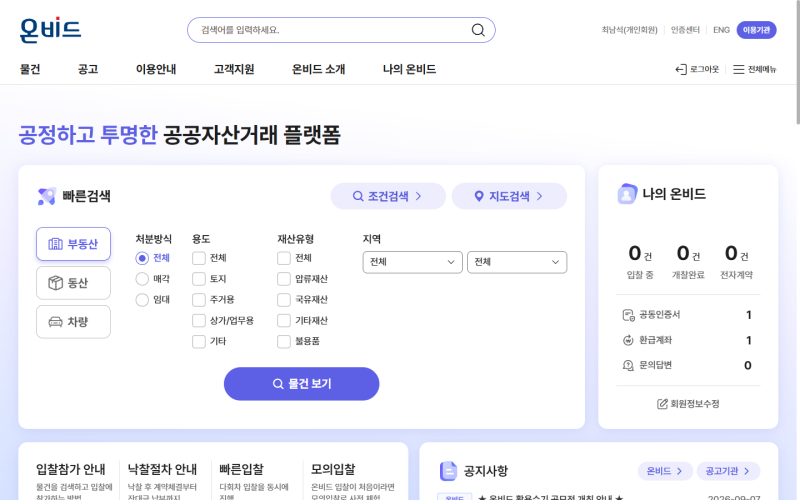Screen dimensions: 800x500
Task: Click the 빠른검색 panel icon
Action: 46,196
